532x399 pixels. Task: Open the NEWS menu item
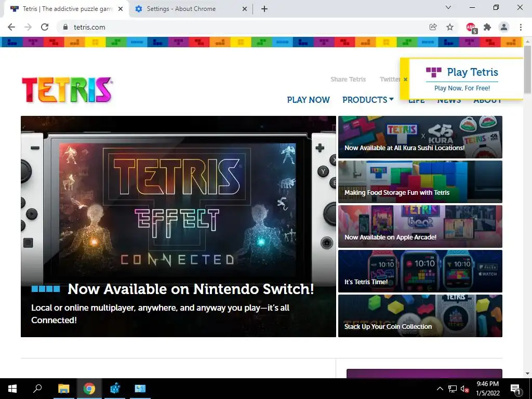point(448,101)
